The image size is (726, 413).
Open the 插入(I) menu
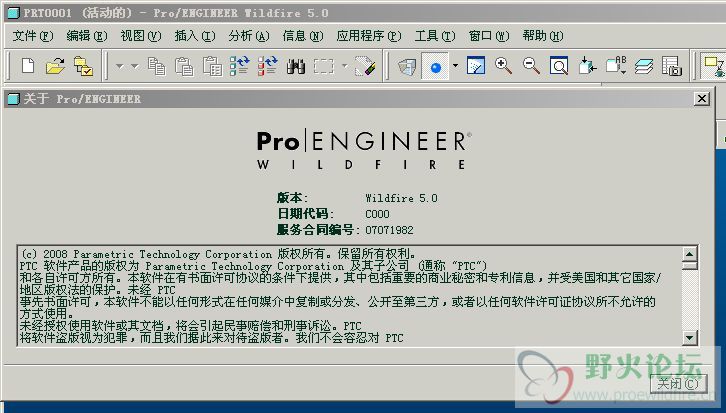[x=195, y=36]
